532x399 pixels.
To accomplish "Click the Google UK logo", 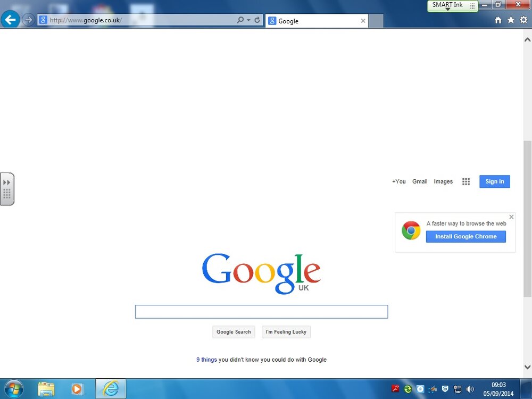I will pyautogui.click(x=261, y=273).
